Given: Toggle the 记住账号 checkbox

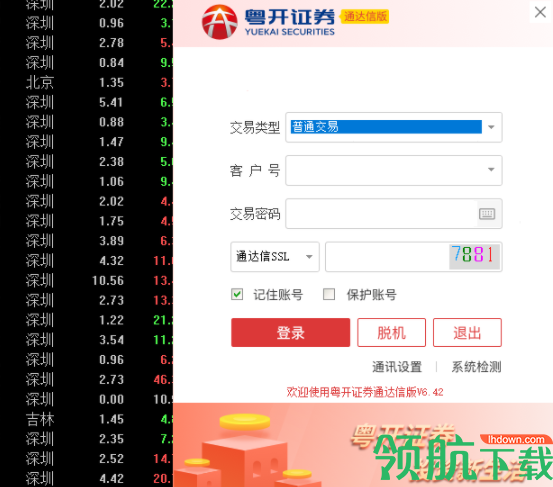Looking at the screenshot, I should coord(237,294).
